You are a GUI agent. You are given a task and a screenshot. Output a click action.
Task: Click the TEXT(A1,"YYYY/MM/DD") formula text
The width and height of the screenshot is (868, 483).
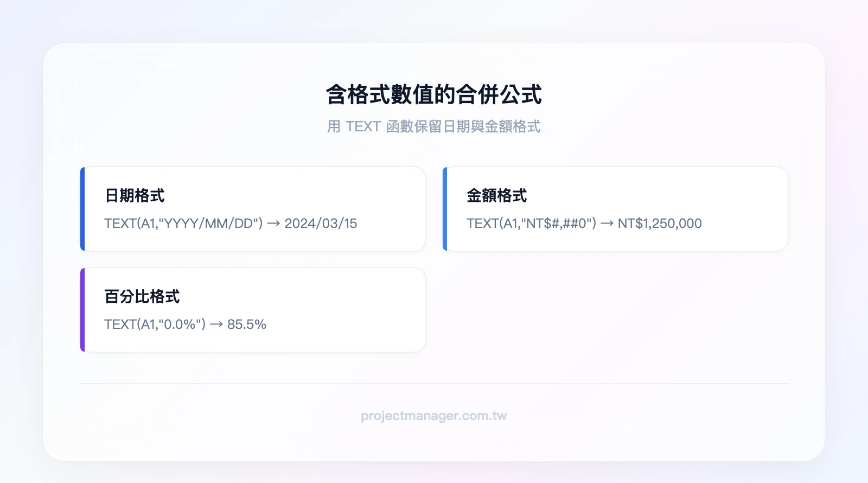tap(183, 223)
